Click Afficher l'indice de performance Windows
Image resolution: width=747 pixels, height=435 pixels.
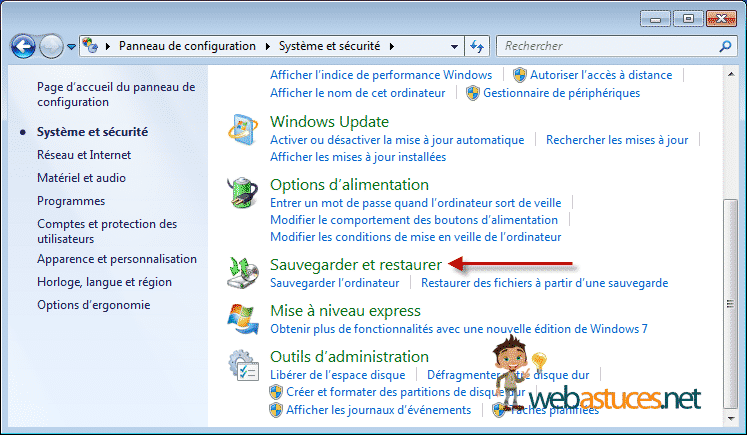[381, 75]
